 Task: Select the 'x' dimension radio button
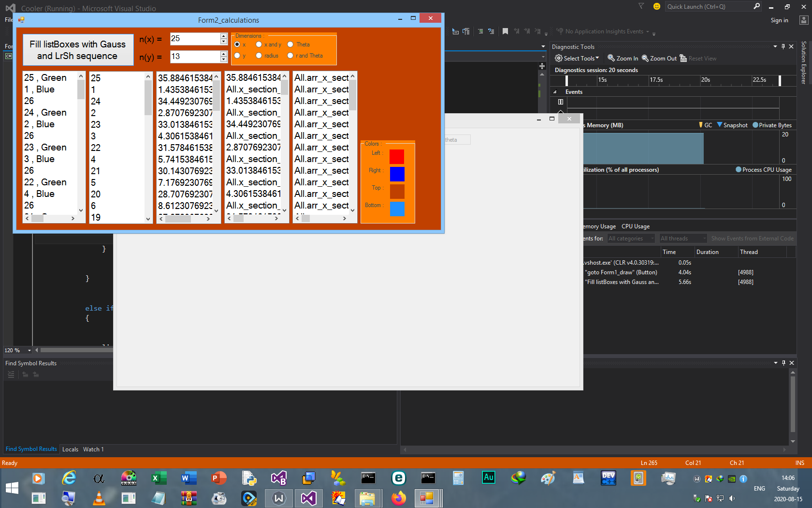coord(237,45)
